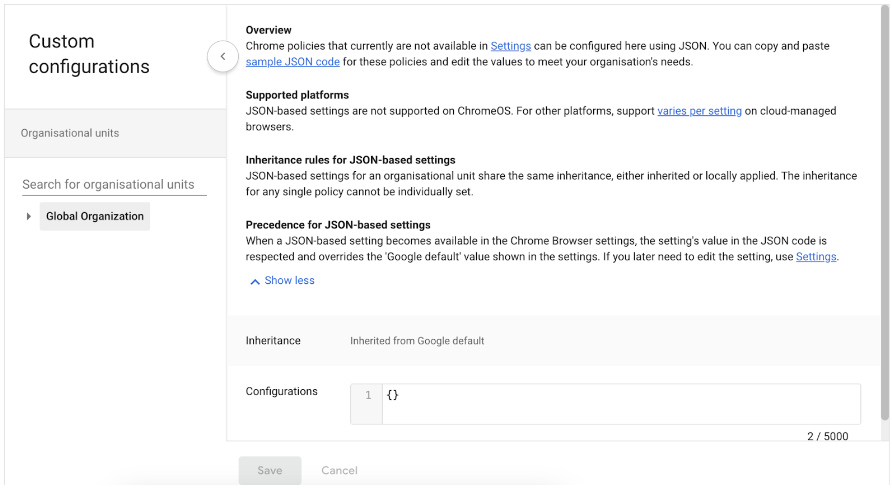Collapse the side panel with the circular chevron button

[x=222, y=56]
